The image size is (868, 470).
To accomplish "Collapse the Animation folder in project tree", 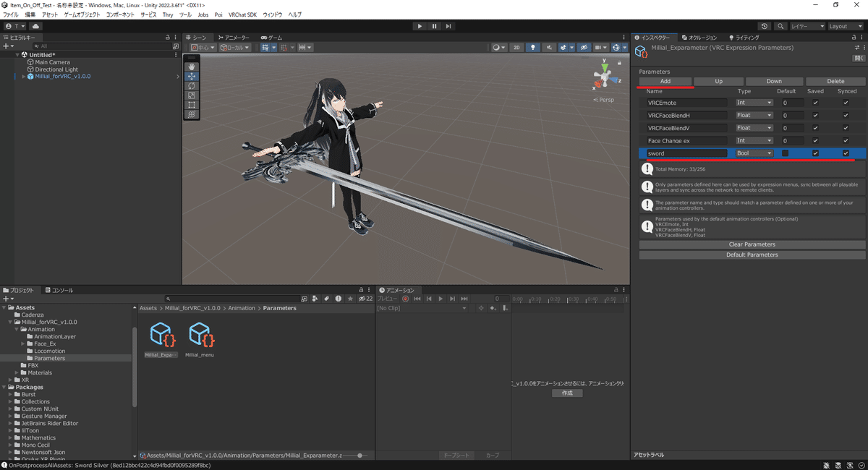I will coord(17,329).
